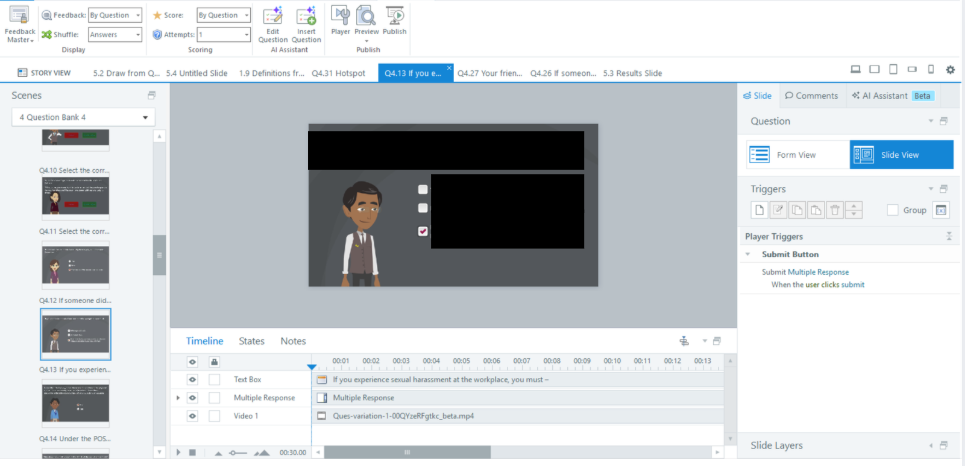
Task: Create a new trigger
Action: [759, 210]
